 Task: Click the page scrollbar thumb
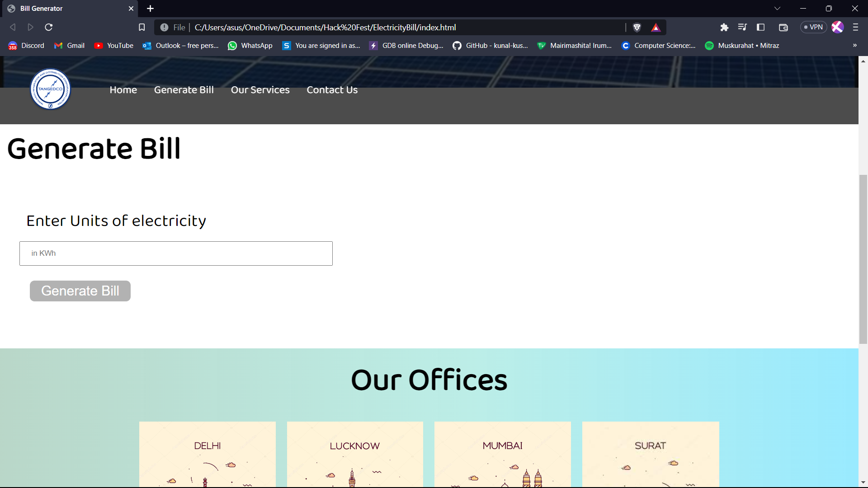pos(863,259)
